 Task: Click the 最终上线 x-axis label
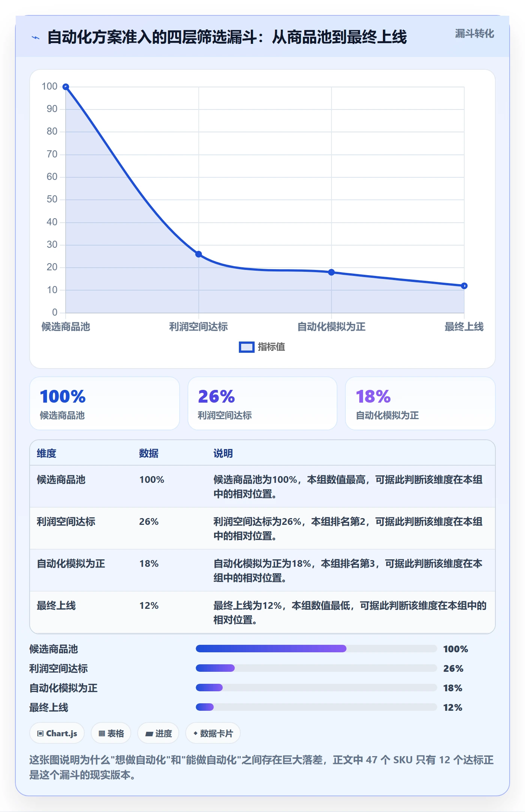[x=464, y=327]
